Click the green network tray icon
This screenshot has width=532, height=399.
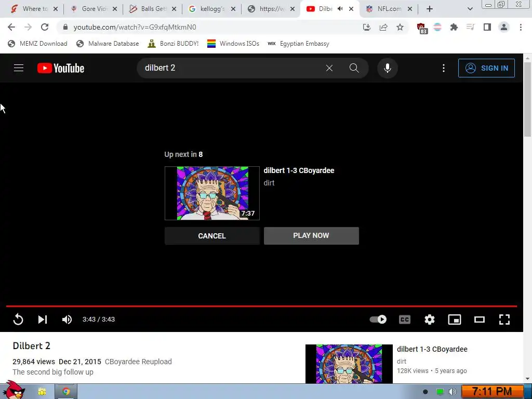pyautogui.click(x=440, y=392)
